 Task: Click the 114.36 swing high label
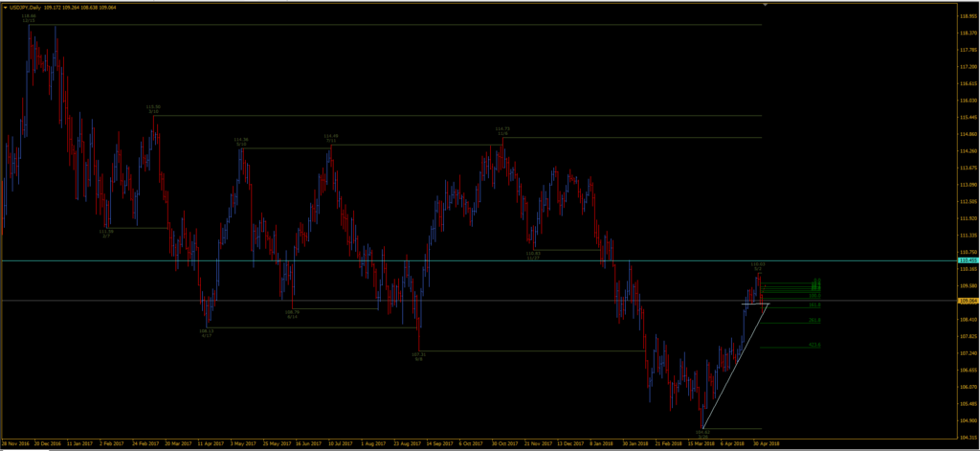click(241, 142)
